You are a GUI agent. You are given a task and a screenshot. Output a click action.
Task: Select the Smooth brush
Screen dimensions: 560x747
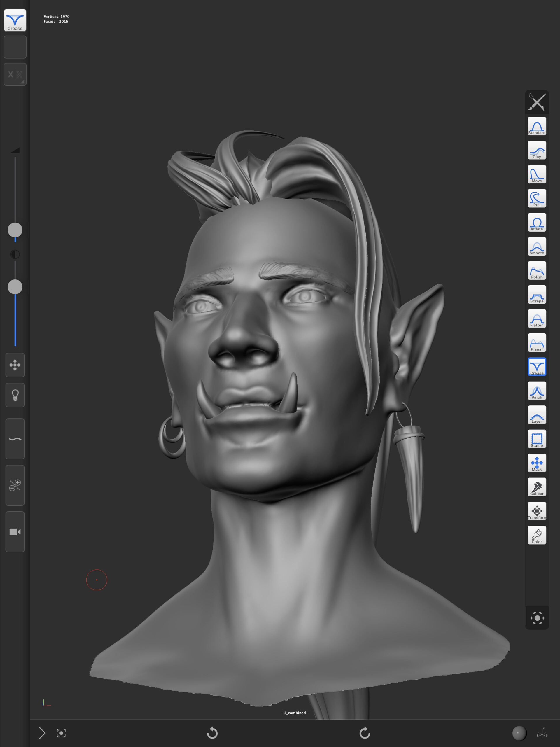click(537, 247)
